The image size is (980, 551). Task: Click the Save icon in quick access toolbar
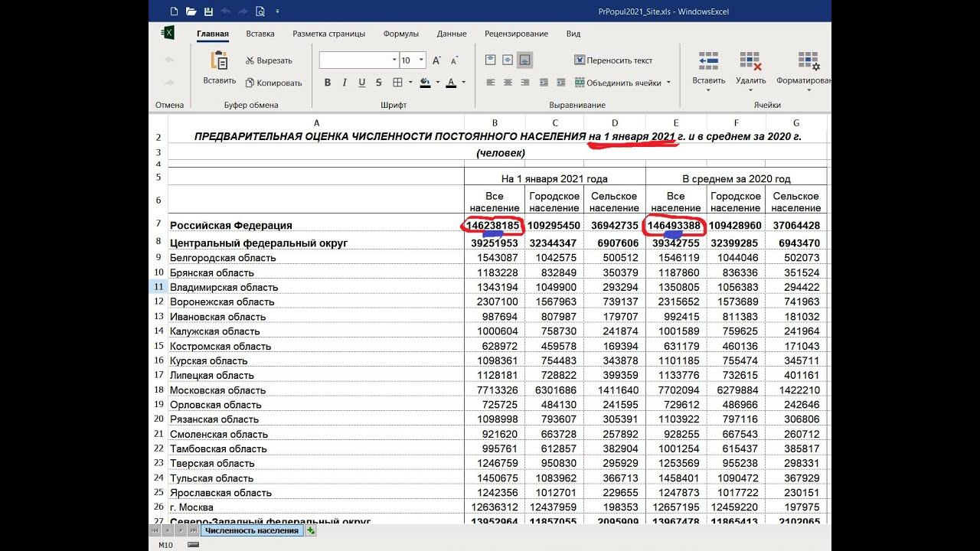207,11
